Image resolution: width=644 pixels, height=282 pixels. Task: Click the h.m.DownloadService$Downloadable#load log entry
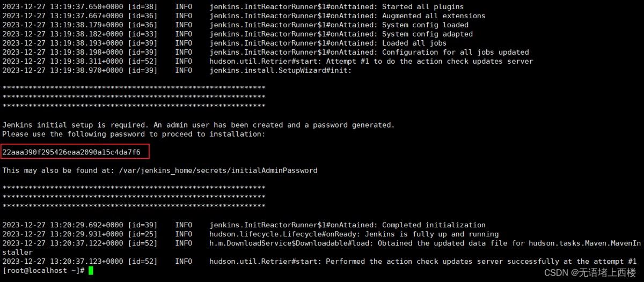[293, 243]
